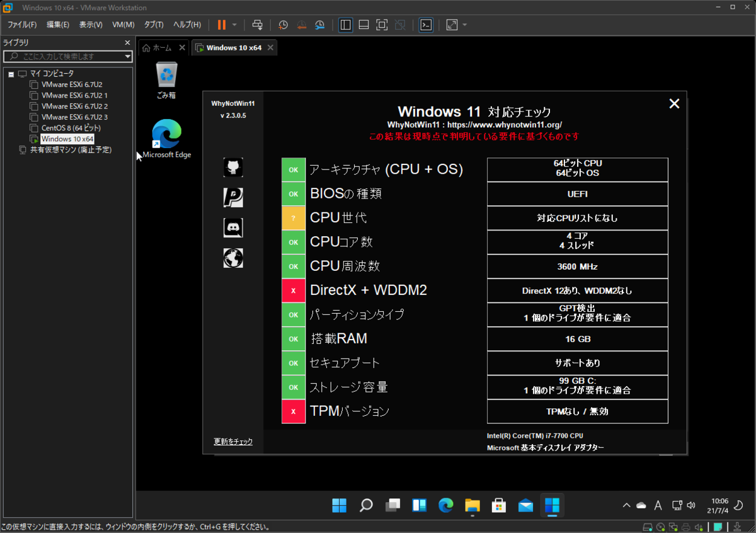Select CentOS 8 (64 ビット) in library
The height and width of the screenshot is (533, 756).
coord(71,128)
